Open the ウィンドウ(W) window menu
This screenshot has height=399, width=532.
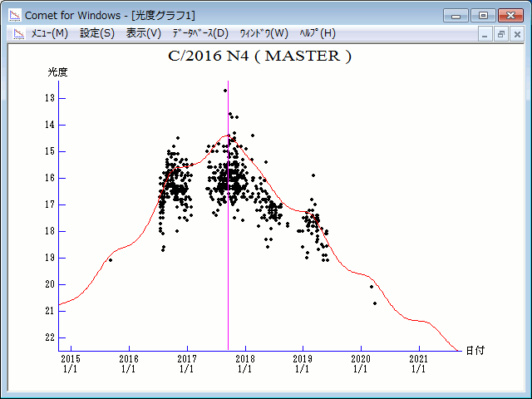click(x=264, y=33)
